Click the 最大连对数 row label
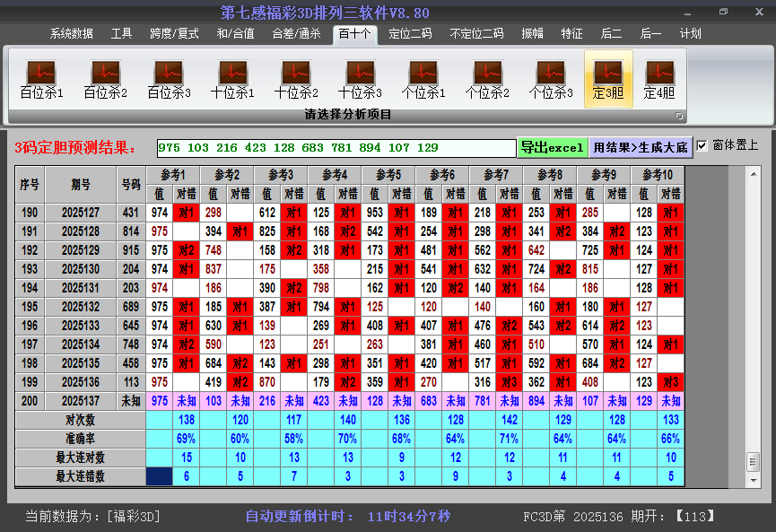776x532 pixels. (x=80, y=458)
